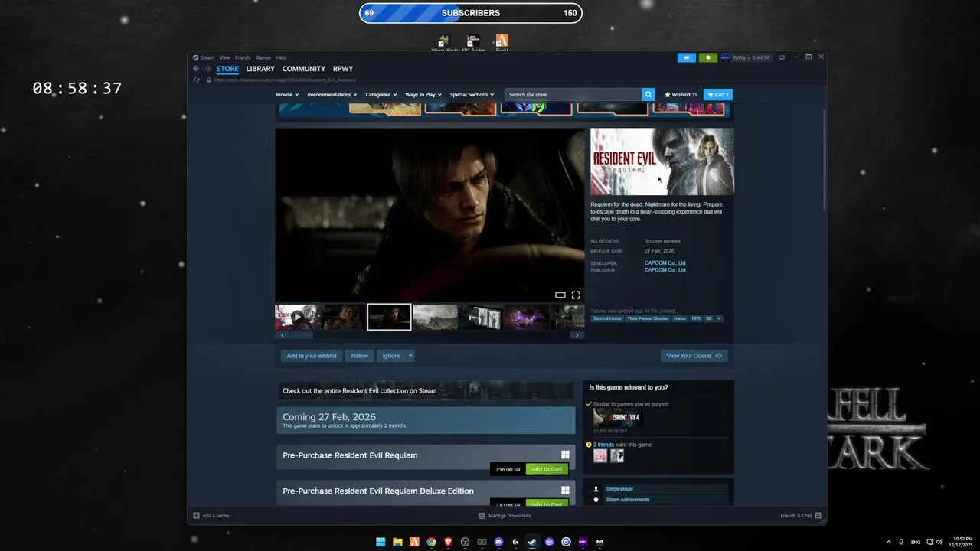Open the RpWy account dropdown
This screenshot has width=980, height=551.
(x=740, y=57)
